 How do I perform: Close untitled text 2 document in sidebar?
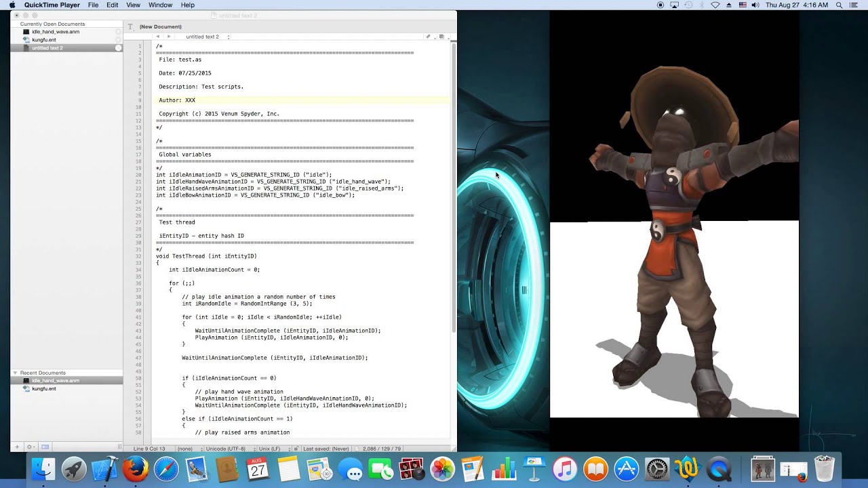click(x=119, y=48)
